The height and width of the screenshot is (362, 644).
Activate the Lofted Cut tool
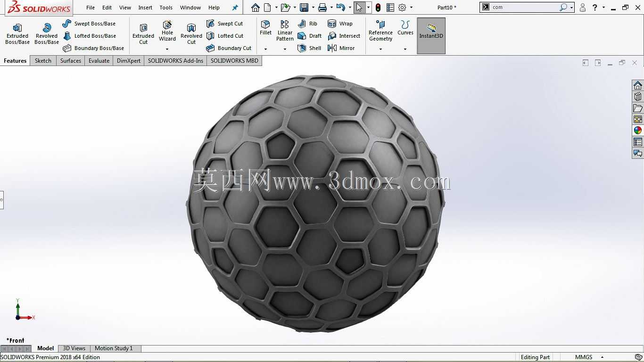tap(225, 36)
